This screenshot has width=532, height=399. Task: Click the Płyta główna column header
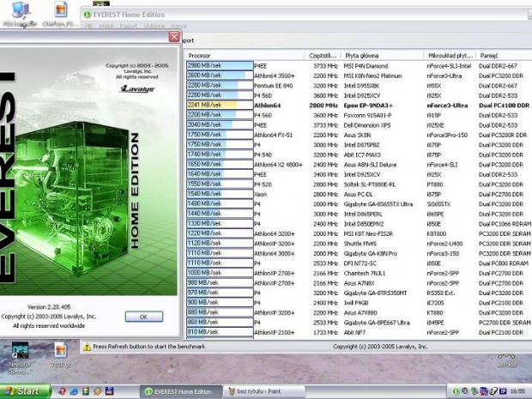point(364,55)
